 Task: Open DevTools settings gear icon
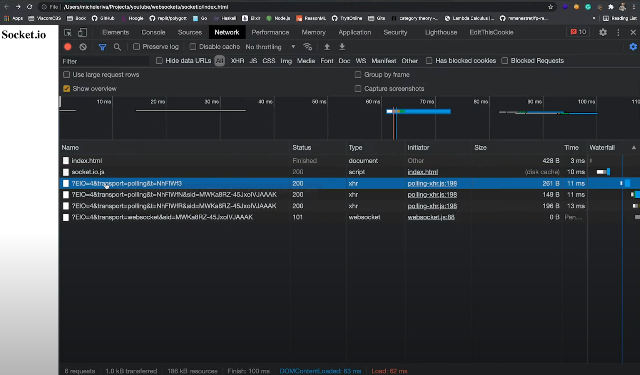pyautogui.click(x=603, y=32)
